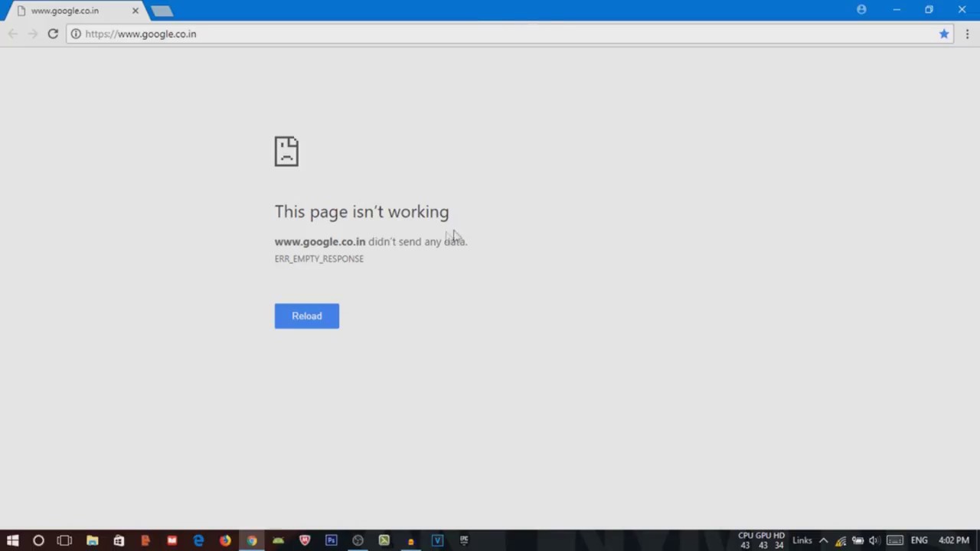Restore down the Chrome window
This screenshot has width=980, height=551.
[929, 9]
